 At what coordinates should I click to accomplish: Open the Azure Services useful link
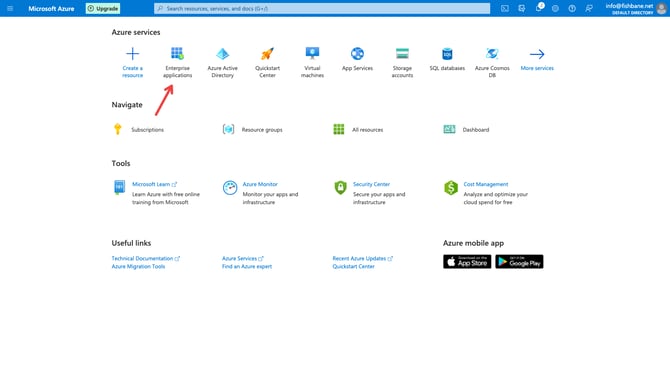[243, 259]
